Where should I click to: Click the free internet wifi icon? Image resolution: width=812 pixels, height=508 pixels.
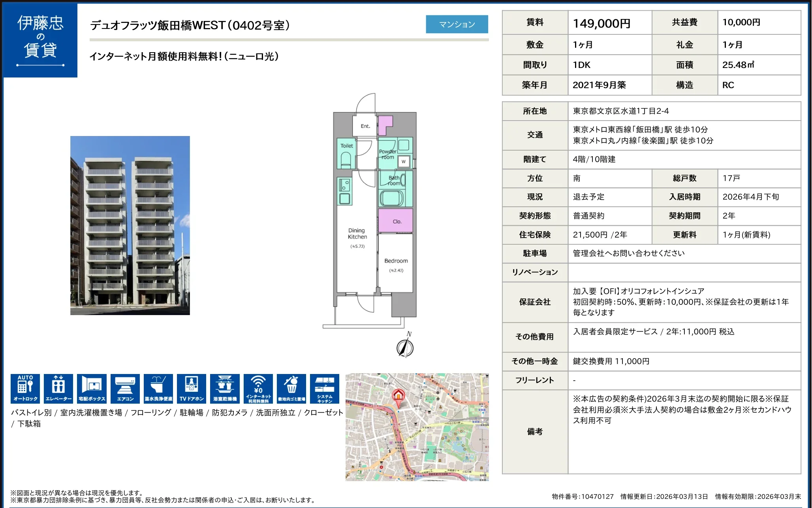tap(258, 389)
